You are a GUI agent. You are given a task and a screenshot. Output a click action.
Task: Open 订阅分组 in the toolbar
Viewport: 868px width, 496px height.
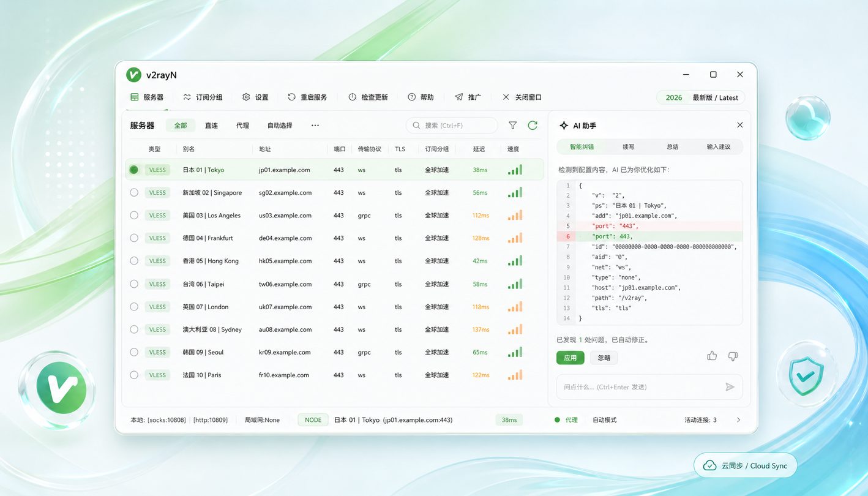point(203,97)
